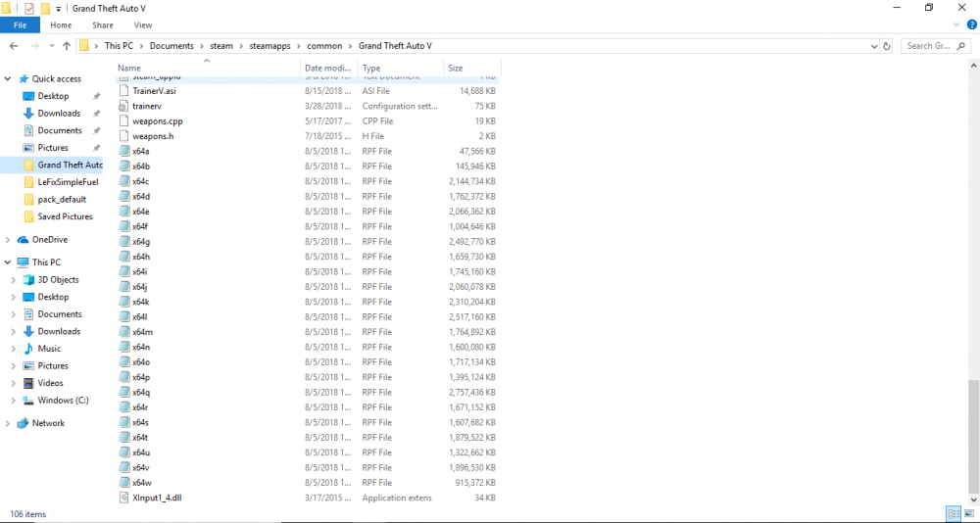This screenshot has width=980, height=523.
Task: Click common in the address breadcrumb
Action: point(324,46)
